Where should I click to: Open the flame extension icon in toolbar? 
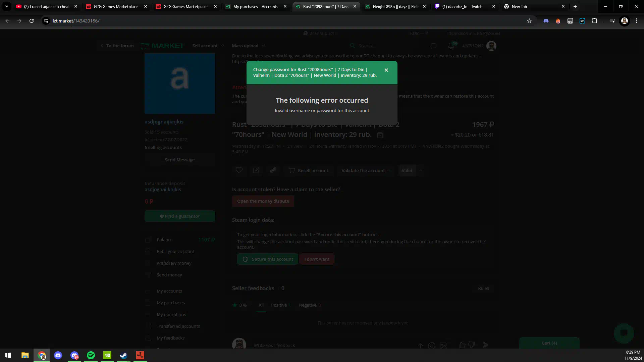[x=558, y=21]
